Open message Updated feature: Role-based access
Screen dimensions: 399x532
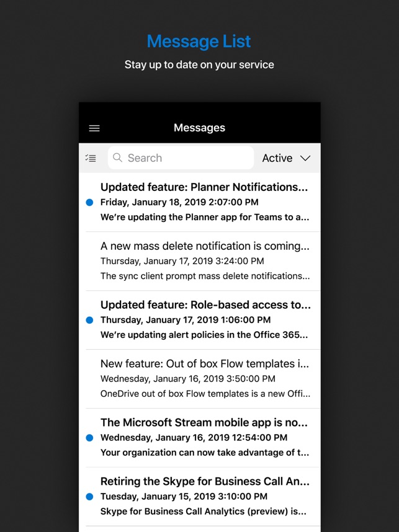200,320
